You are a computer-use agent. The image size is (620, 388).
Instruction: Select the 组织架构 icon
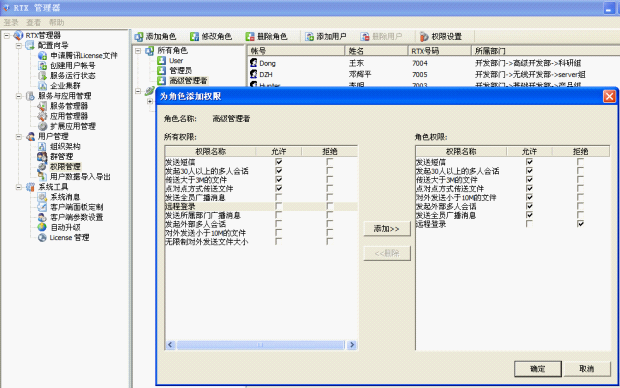pyautogui.click(x=42, y=146)
